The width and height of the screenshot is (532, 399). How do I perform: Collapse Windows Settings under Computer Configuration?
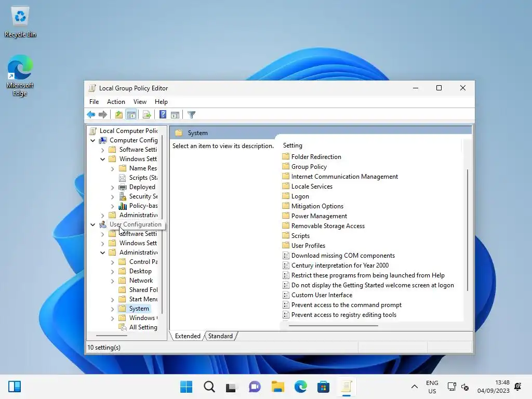click(x=102, y=159)
